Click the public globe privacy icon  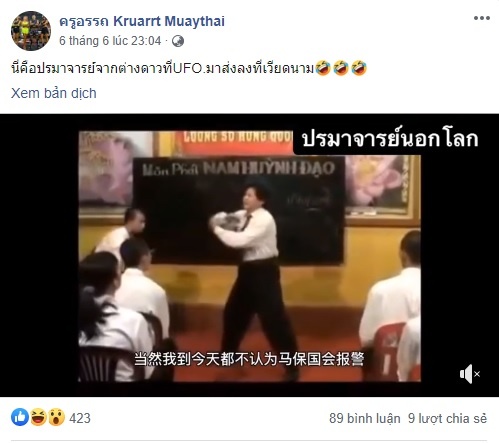tap(178, 41)
